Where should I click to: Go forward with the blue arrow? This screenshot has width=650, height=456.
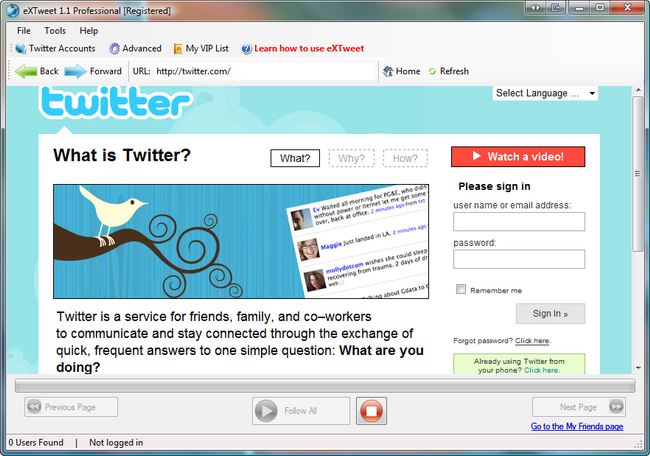(75, 71)
